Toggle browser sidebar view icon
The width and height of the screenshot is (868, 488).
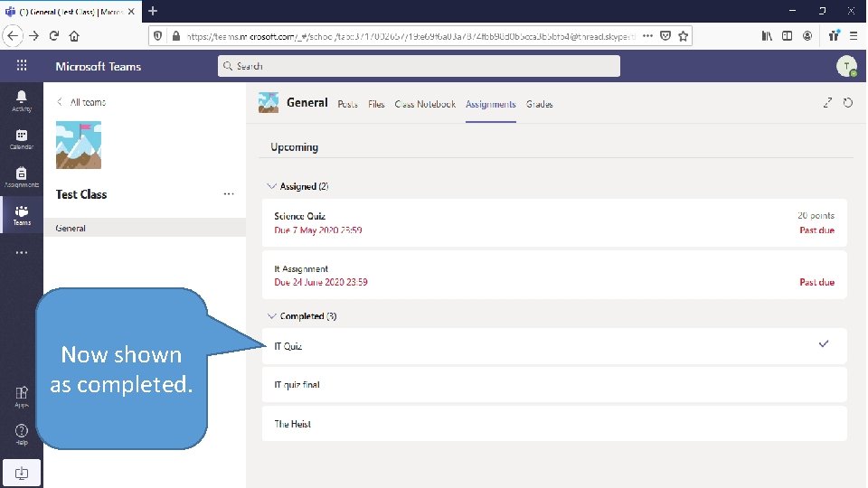click(x=787, y=36)
